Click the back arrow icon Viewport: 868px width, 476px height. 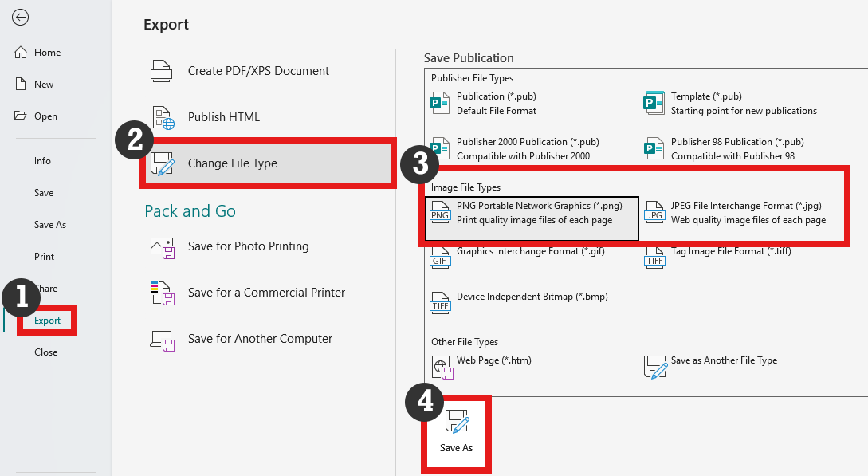(21, 18)
